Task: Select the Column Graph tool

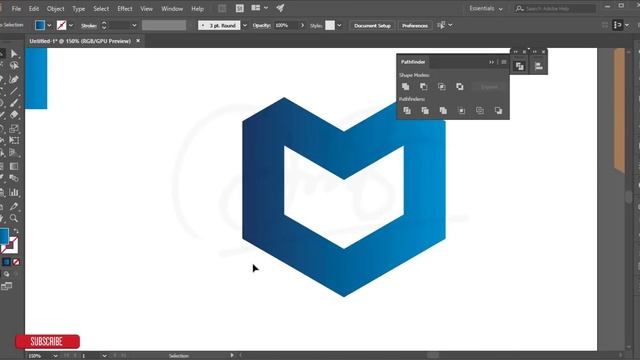Action: coord(14,192)
